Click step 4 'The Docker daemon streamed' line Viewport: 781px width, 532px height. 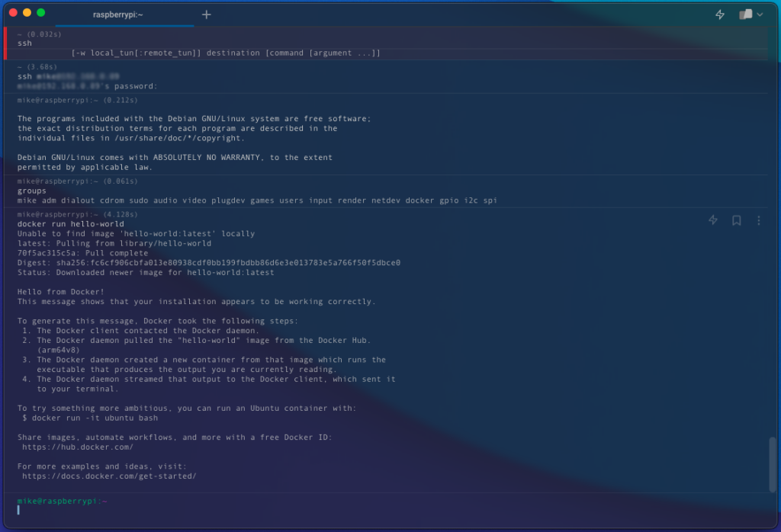[x=209, y=380]
